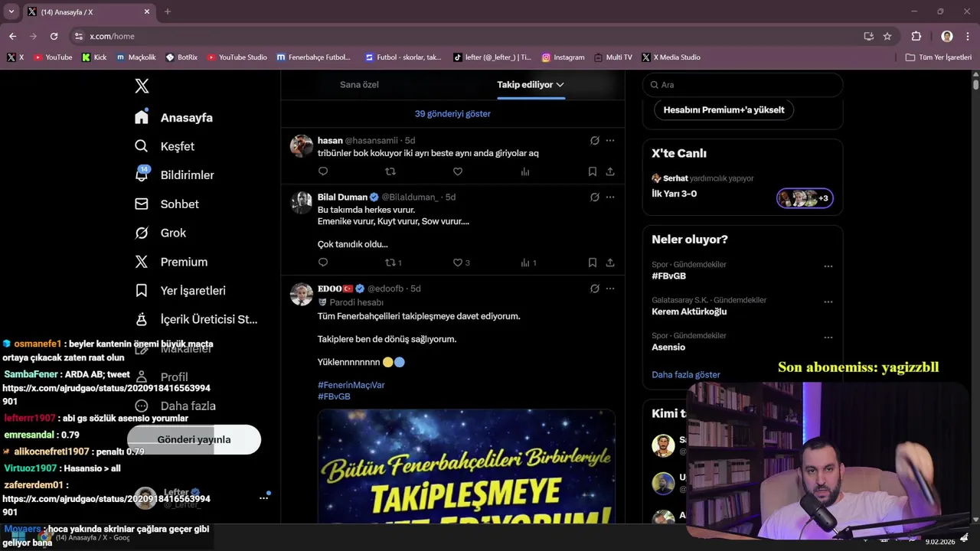Open Bildirimler notifications
980x551 pixels.
[175, 175]
